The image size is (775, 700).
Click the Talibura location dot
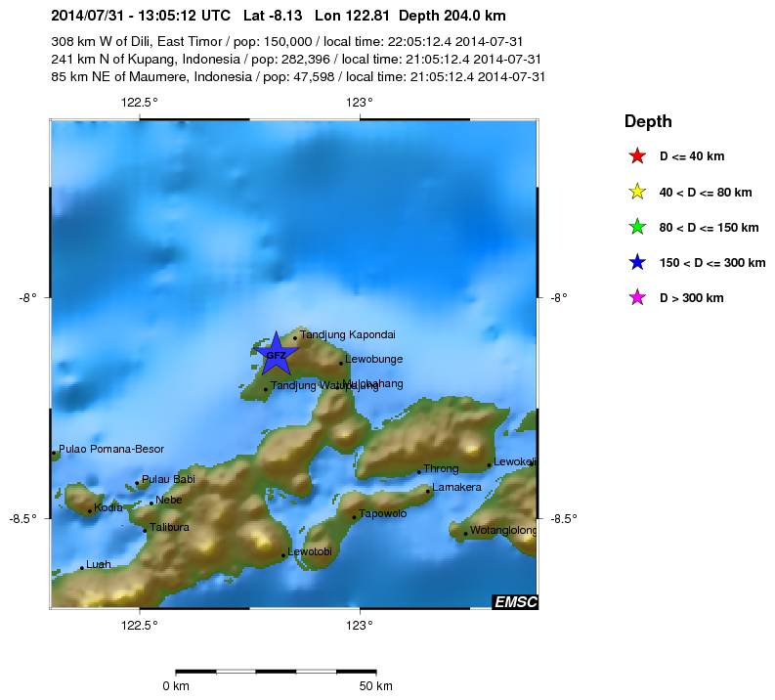pyautogui.click(x=145, y=531)
